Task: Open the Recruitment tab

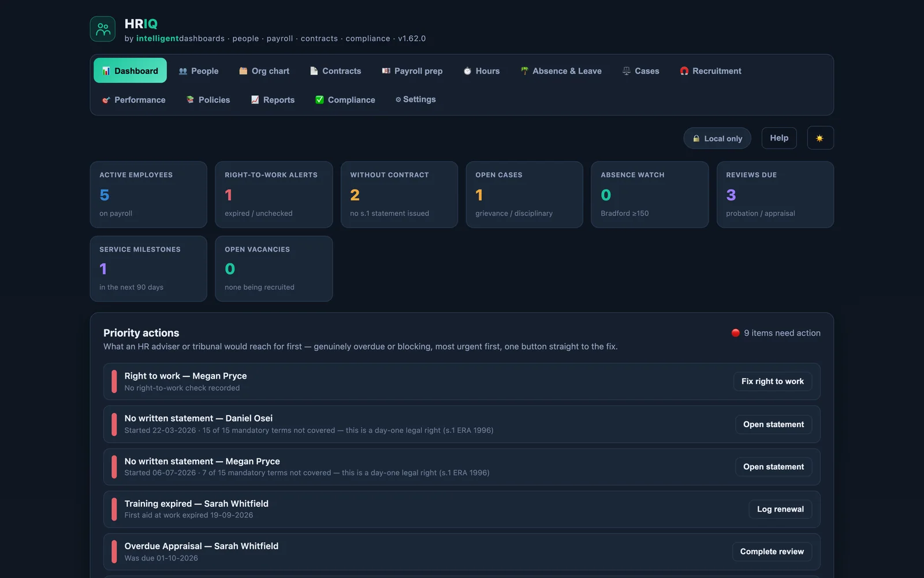Action: tap(711, 71)
